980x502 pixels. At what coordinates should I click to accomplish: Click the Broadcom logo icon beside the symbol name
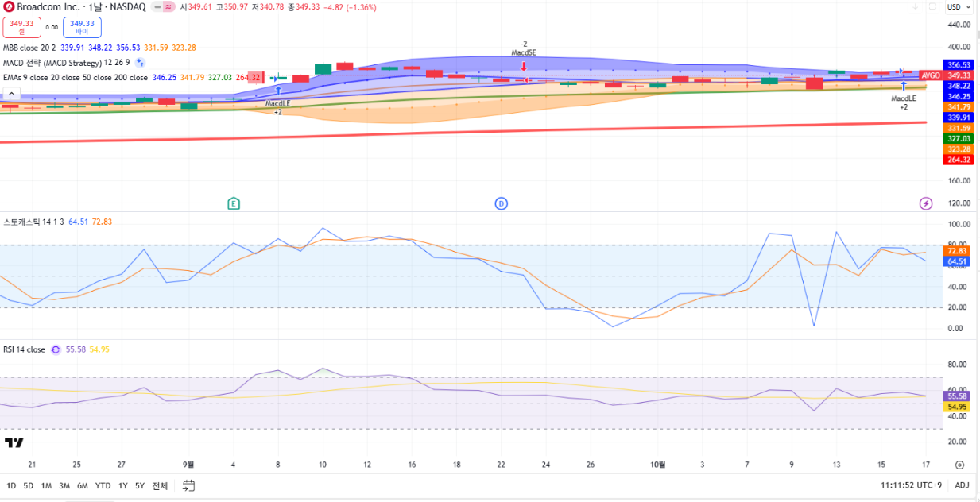pos(9,6)
